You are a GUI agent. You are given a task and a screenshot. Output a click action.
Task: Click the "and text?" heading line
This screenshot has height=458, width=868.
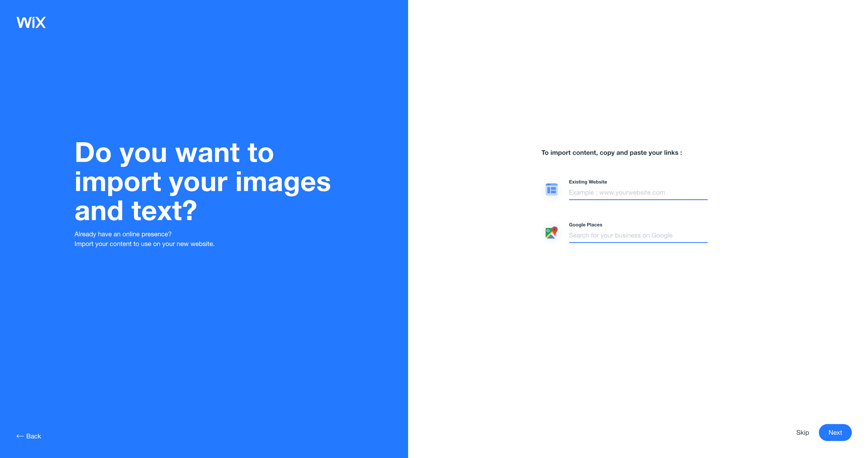[135, 211]
